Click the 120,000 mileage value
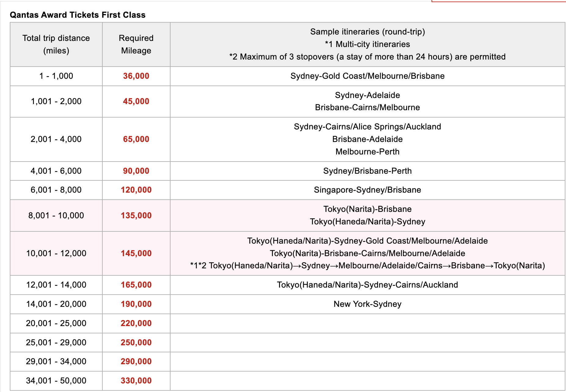This screenshot has width=566, height=392. click(x=136, y=190)
